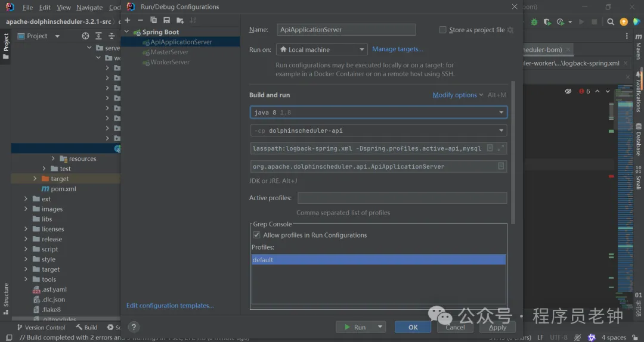Screen dimensions: 644x342
Task: Click the Add New Configuration plus icon
Action: click(127, 20)
